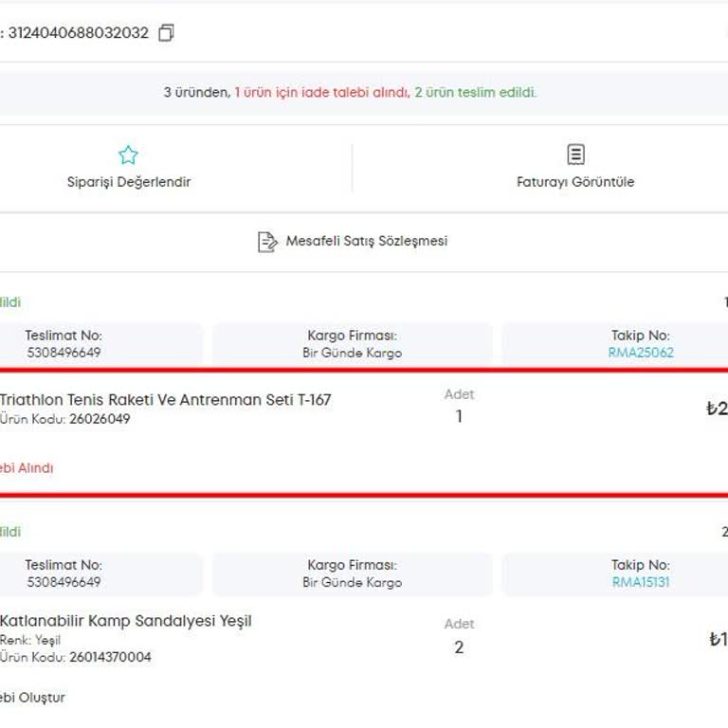728x728 pixels.
Task: Open Mesafeli Satış Sözleşmesi link
Action: (366, 241)
